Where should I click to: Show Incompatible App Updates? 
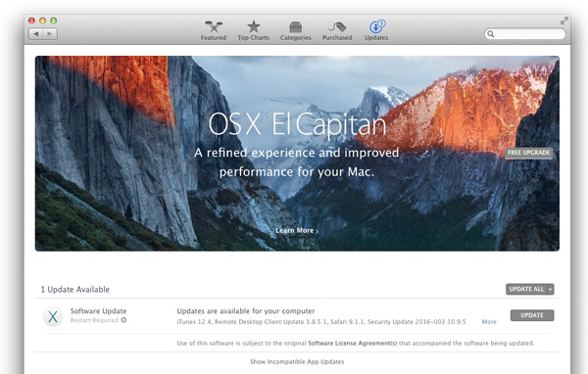click(x=297, y=362)
